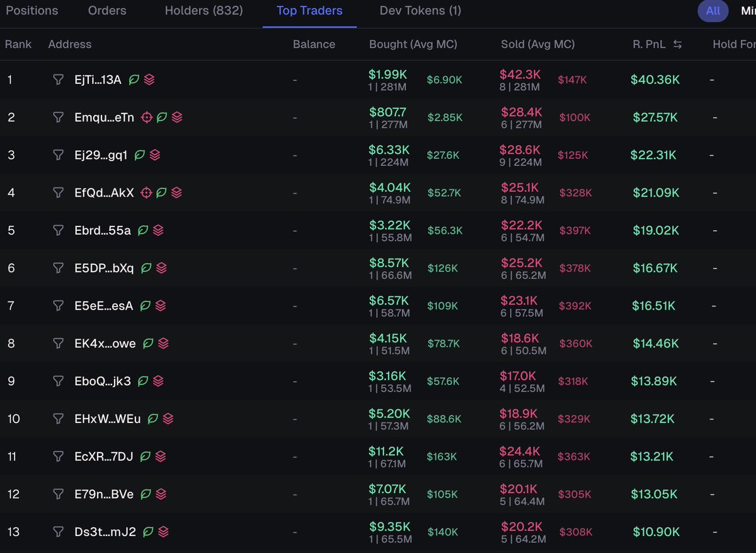Filter by address EfQd...AkX funnel icon
Image resolution: width=756 pixels, height=553 pixels.
[x=59, y=193]
